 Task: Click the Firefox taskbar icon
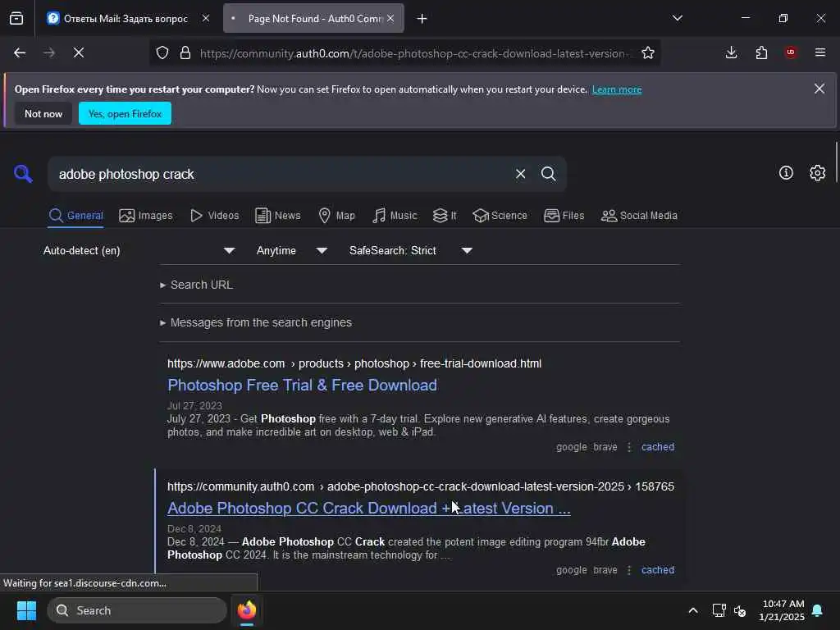coord(247,610)
